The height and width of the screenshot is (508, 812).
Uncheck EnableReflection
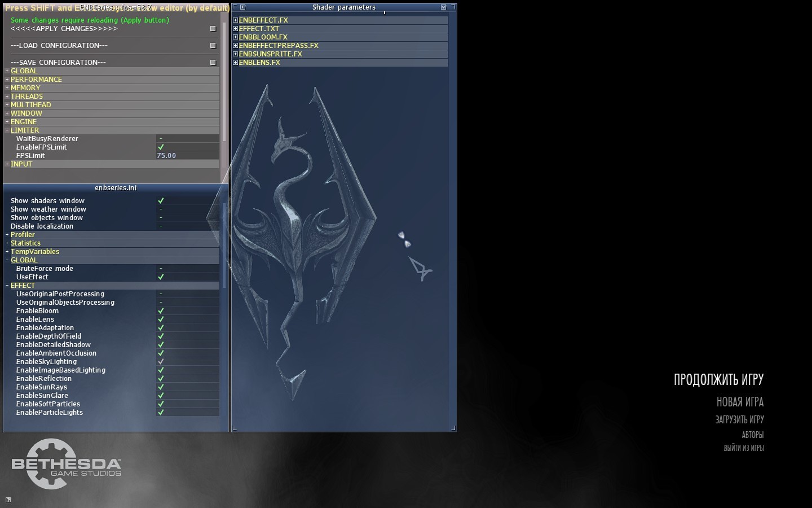tap(161, 379)
